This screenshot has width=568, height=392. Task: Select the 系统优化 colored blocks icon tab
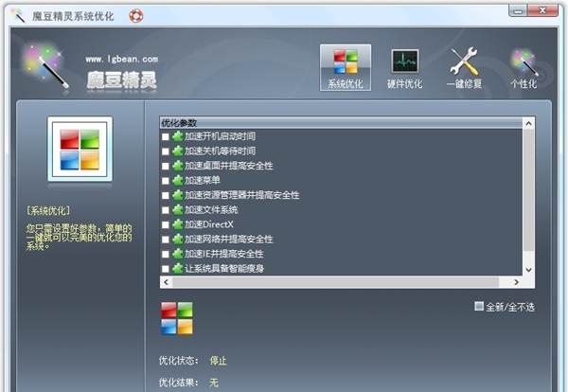346,68
